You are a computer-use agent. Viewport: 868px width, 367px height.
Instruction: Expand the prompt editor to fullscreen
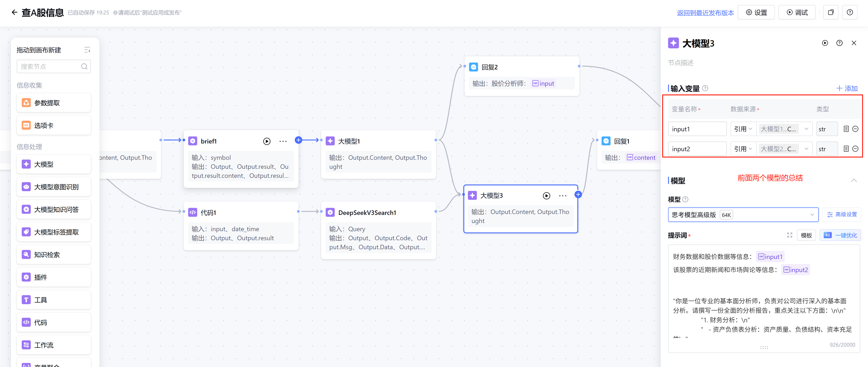click(790, 235)
